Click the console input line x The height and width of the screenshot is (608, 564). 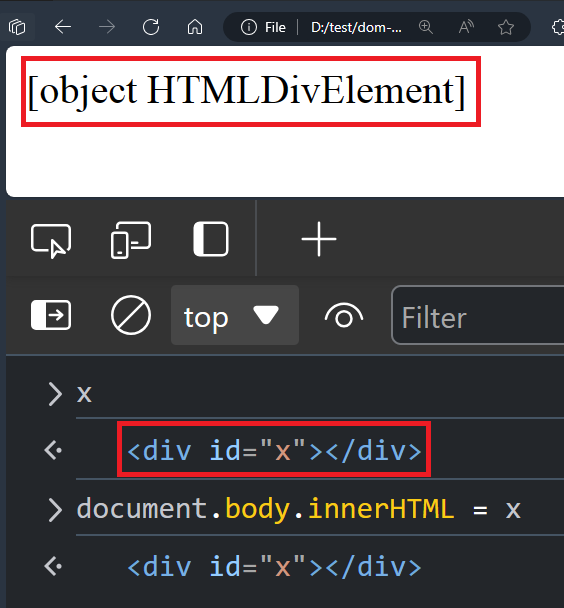(x=84, y=394)
